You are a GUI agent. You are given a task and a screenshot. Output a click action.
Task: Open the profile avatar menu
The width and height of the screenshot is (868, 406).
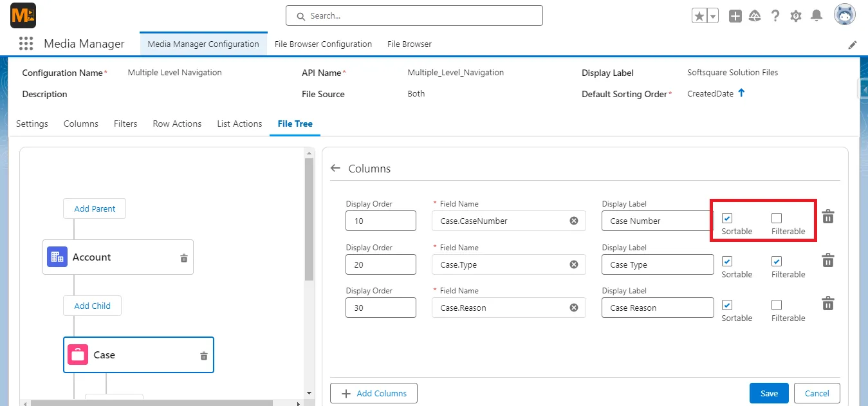844,14
